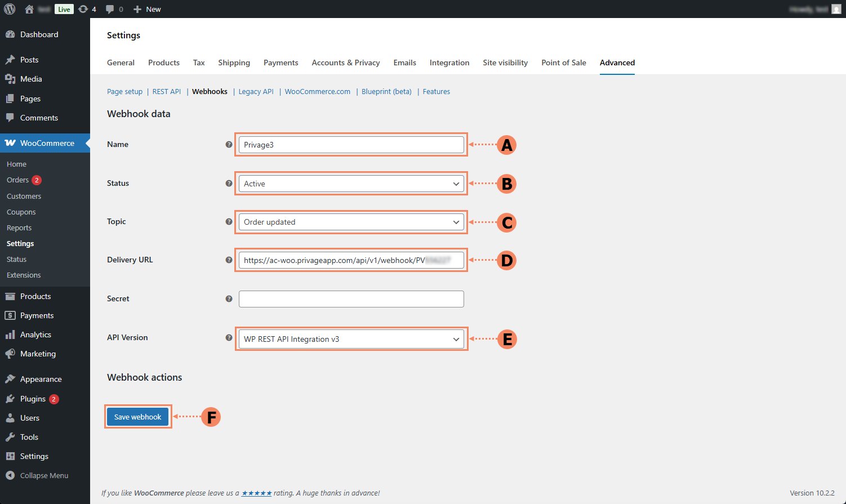Open the comments bubble in admin bar
Viewport: 846px width, 504px height.
[x=110, y=9]
